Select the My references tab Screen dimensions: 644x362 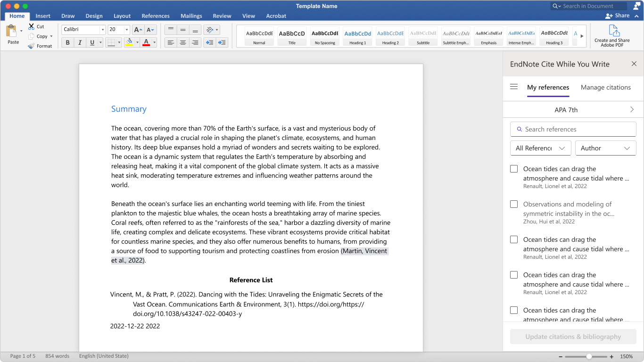[548, 87]
